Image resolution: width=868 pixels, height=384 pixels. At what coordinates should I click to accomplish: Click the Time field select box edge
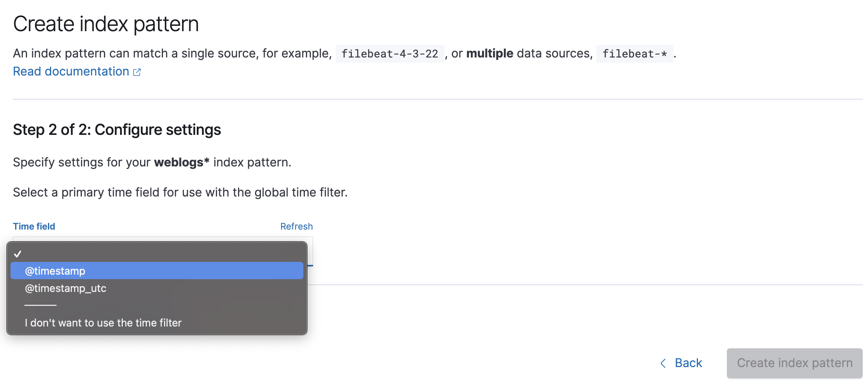pos(310,252)
